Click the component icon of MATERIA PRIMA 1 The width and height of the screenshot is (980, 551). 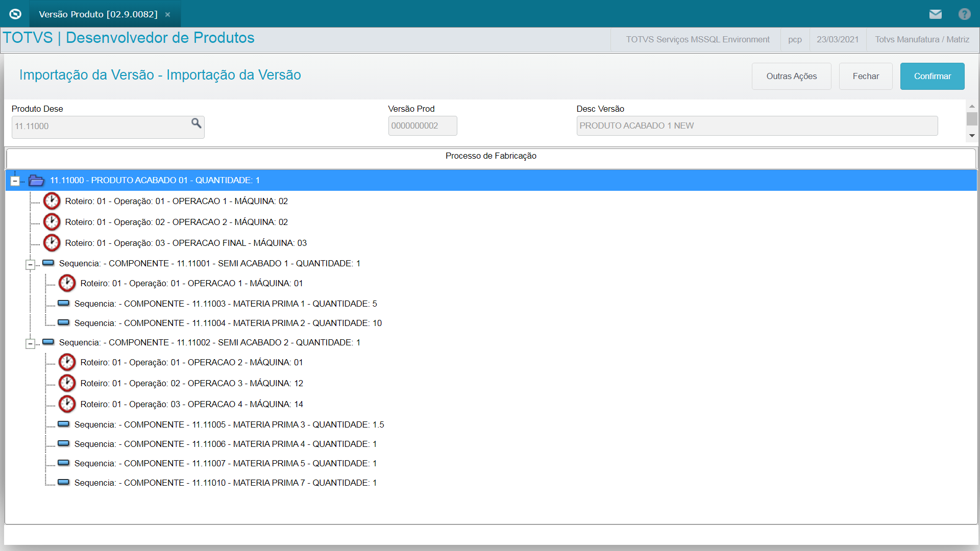click(63, 303)
